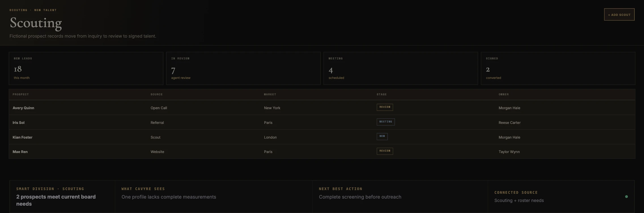
Task: Click the Add Scout button
Action: 619,14
